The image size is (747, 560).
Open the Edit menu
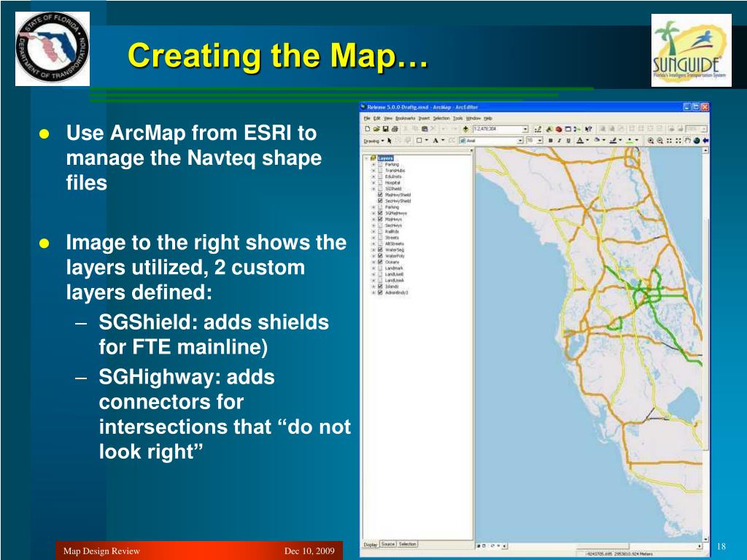tap(377, 118)
